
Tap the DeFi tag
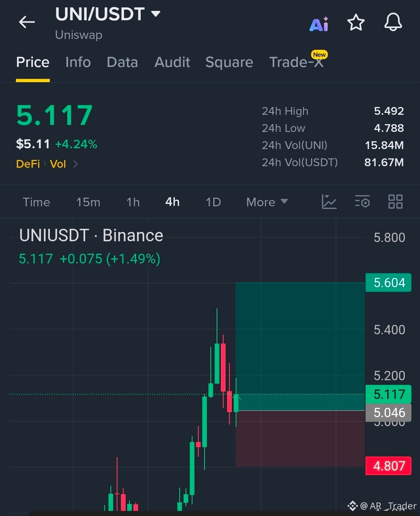pos(28,164)
